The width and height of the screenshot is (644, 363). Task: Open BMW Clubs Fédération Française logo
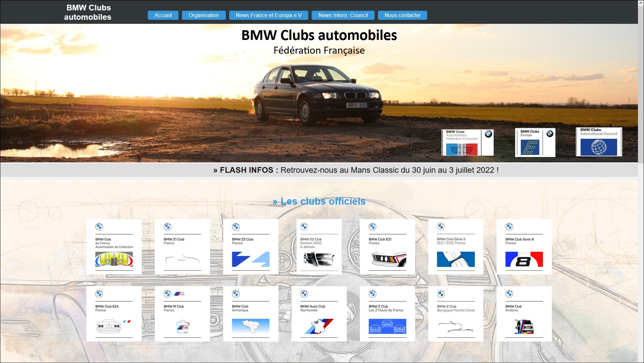click(468, 142)
